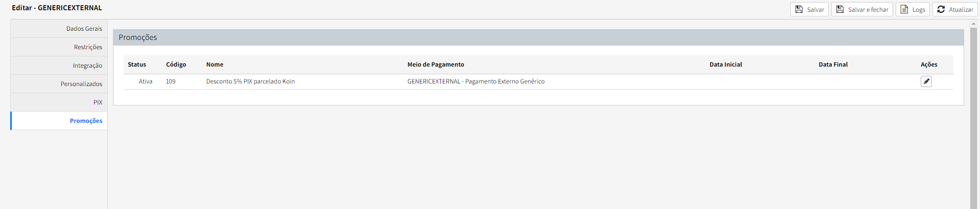
Task: Open promotion code 109 link
Action: pos(171,81)
